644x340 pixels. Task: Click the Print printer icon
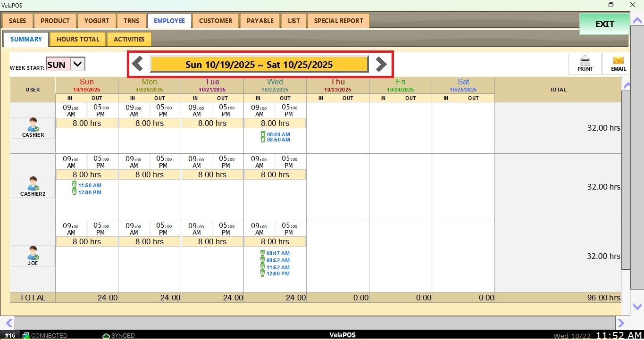(x=585, y=61)
